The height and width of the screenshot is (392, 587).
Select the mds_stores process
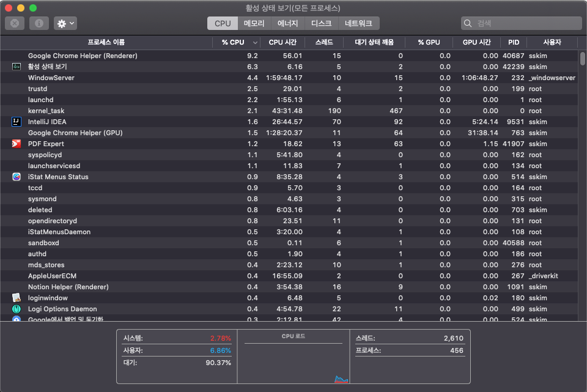click(289, 265)
